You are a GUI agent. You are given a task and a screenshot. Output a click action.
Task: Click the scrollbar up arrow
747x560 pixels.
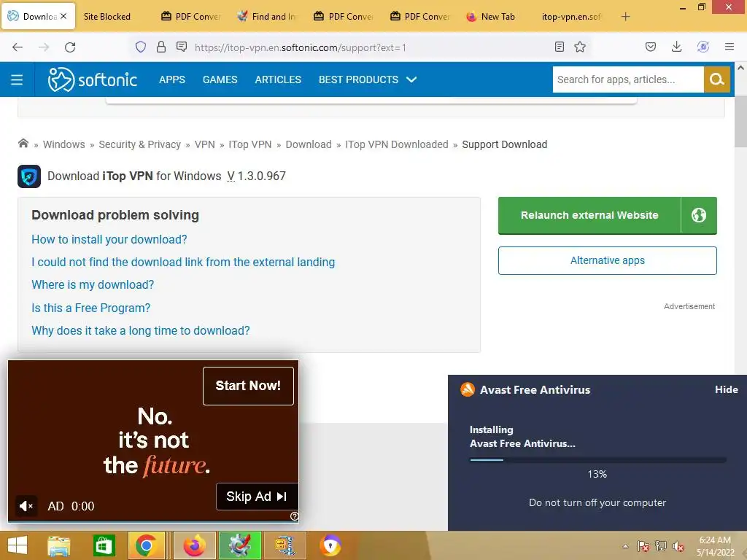click(740, 68)
